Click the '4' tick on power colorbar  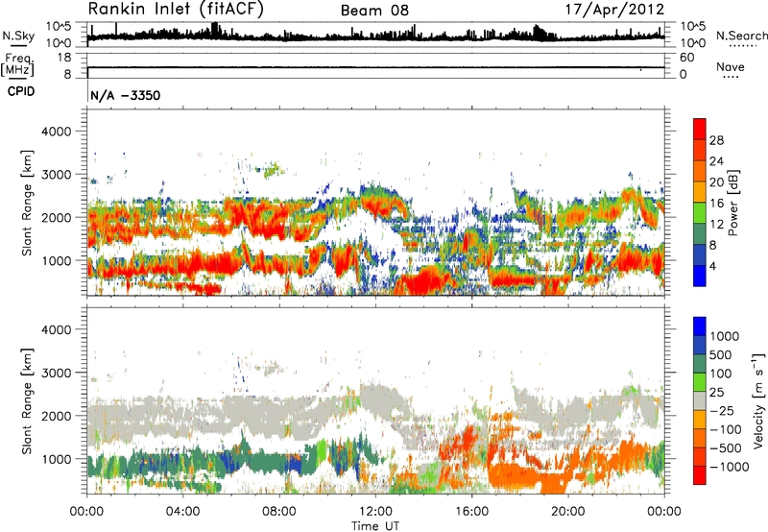point(712,266)
